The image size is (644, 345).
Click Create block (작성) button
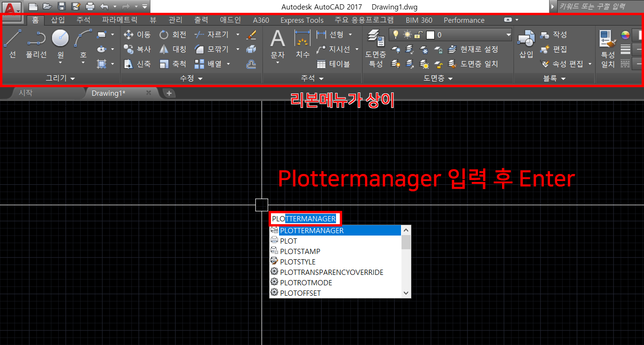click(x=554, y=35)
